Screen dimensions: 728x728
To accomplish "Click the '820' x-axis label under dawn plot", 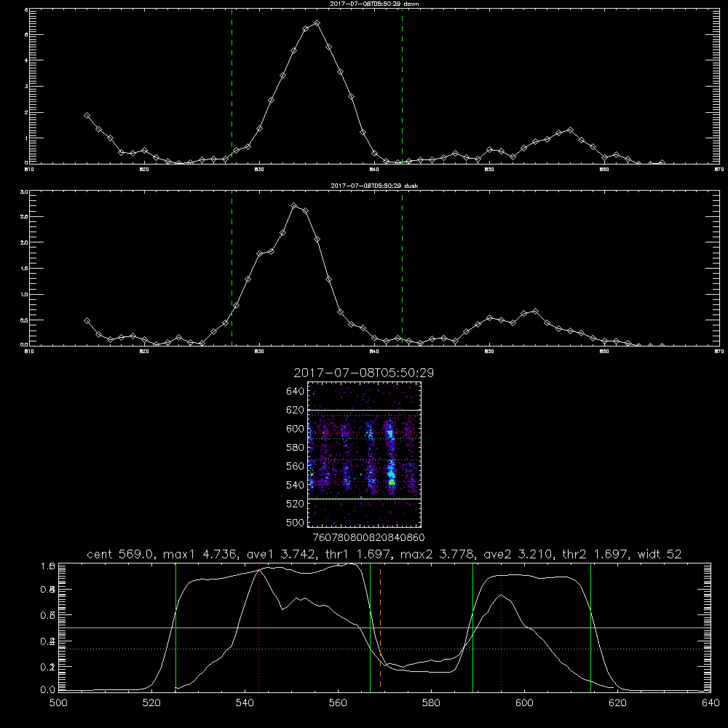I will click(144, 170).
